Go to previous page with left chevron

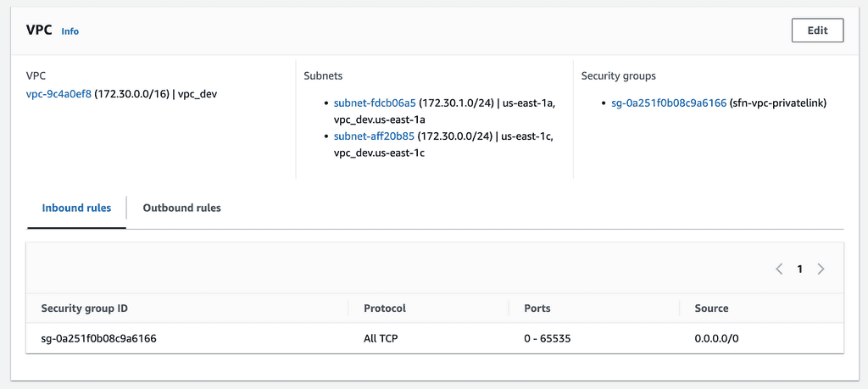[x=779, y=269]
